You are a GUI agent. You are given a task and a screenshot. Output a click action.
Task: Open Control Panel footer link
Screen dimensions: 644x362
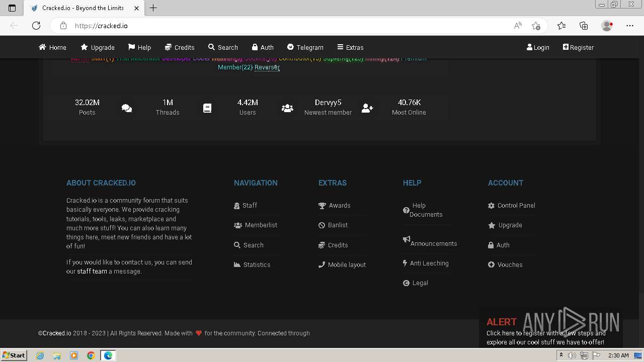click(x=512, y=205)
